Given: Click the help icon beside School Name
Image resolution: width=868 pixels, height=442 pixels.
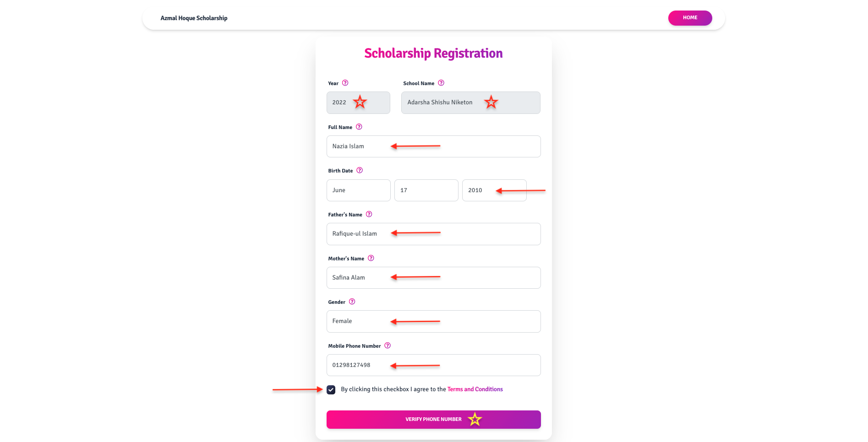Looking at the screenshot, I should click(x=441, y=83).
